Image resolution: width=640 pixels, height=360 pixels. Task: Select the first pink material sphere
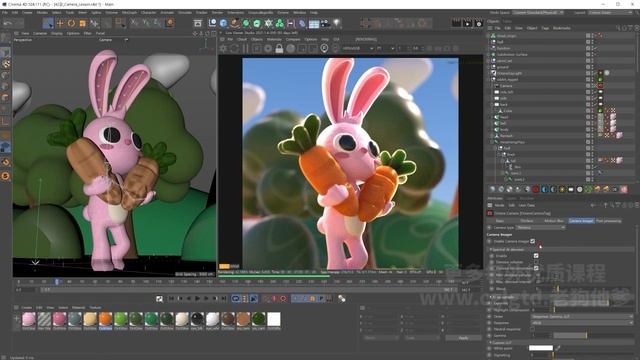point(29,319)
